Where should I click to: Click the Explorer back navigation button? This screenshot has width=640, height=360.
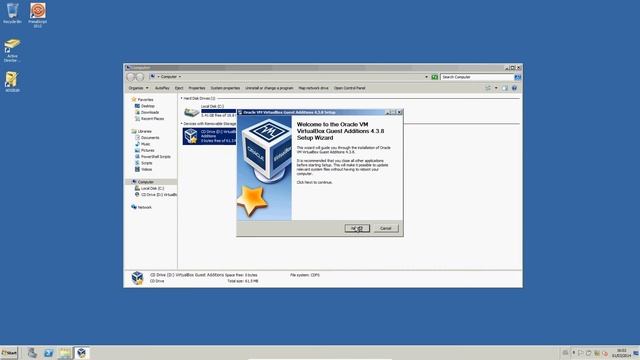tap(131, 77)
